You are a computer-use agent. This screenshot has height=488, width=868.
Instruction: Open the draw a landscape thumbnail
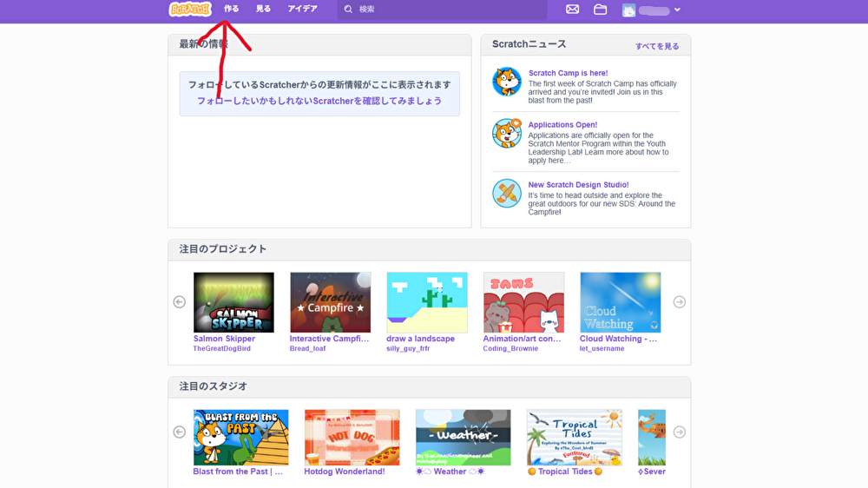tap(427, 302)
